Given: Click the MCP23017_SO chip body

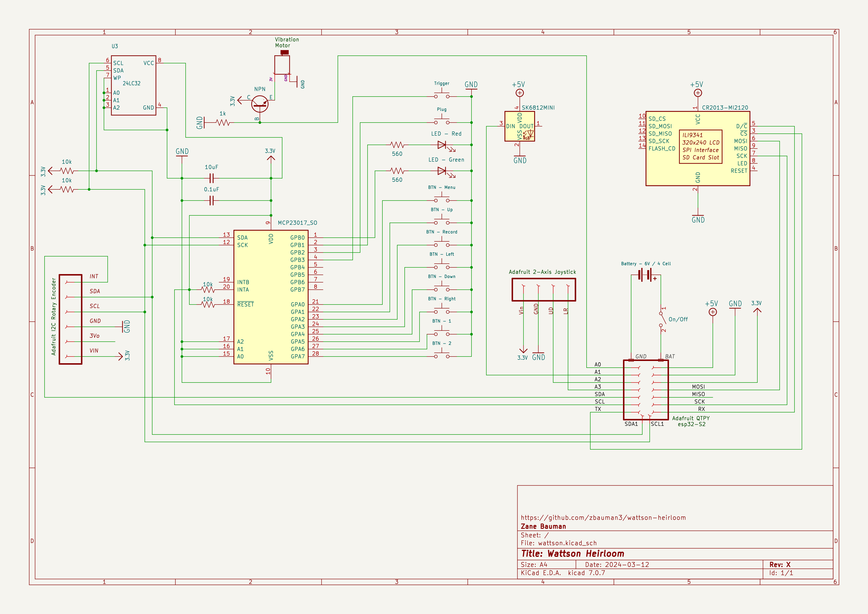Looking at the screenshot, I should click(271, 297).
